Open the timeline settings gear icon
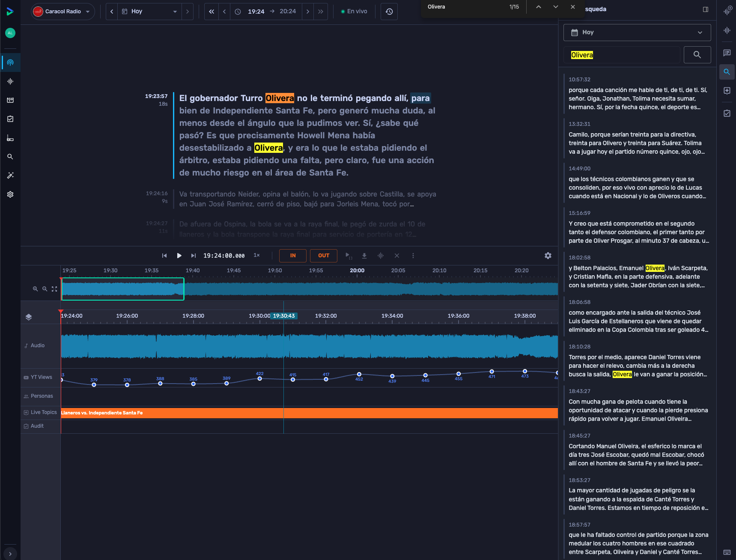Image resolution: width=736 pixels, height=560 pixels. click(x=548, y=256)
